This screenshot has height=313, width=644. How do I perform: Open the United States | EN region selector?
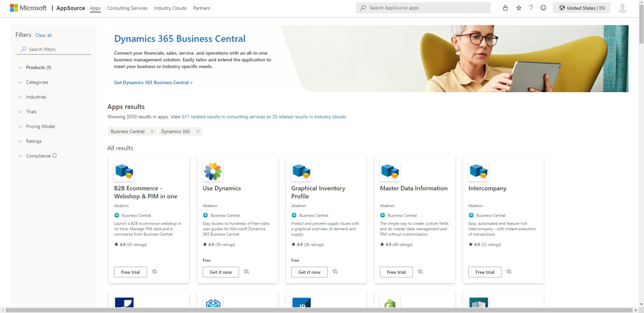[581, 7]
